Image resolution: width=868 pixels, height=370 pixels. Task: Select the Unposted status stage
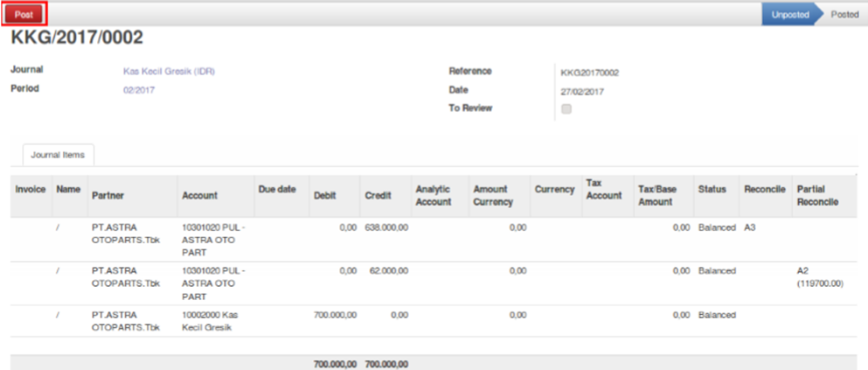(x=789, y=14)
